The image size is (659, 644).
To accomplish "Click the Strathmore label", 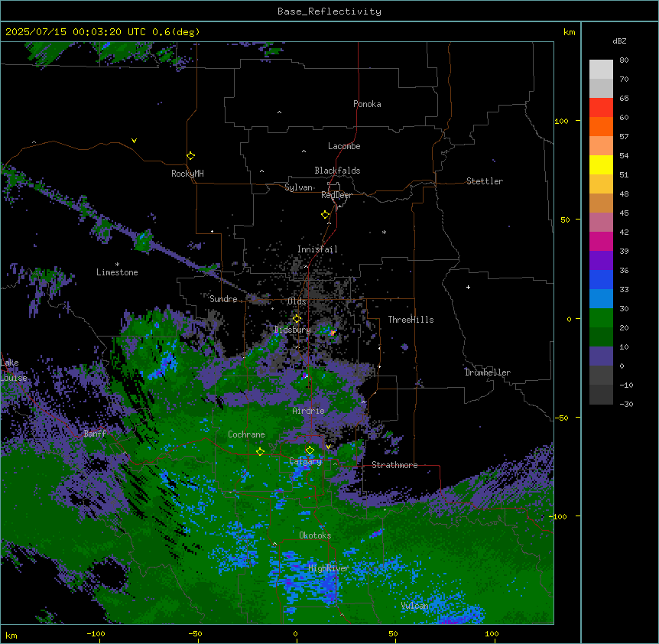I will coord(394,465).
